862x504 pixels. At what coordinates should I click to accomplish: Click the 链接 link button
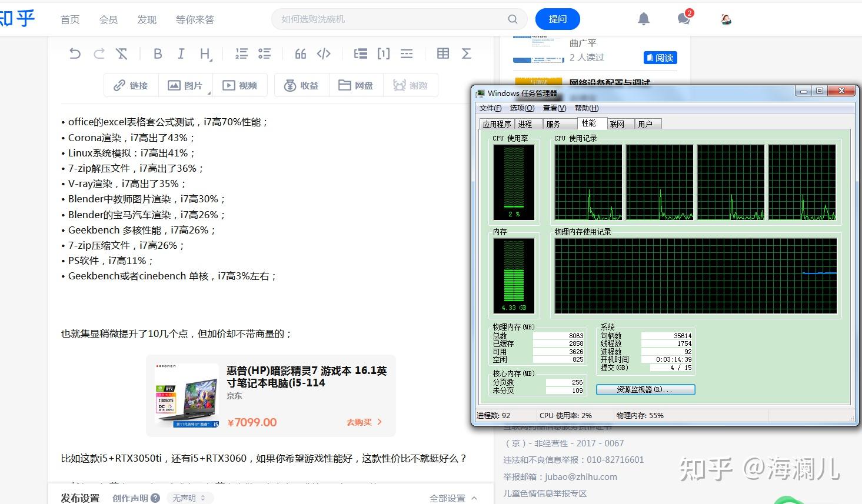[131, 85]
